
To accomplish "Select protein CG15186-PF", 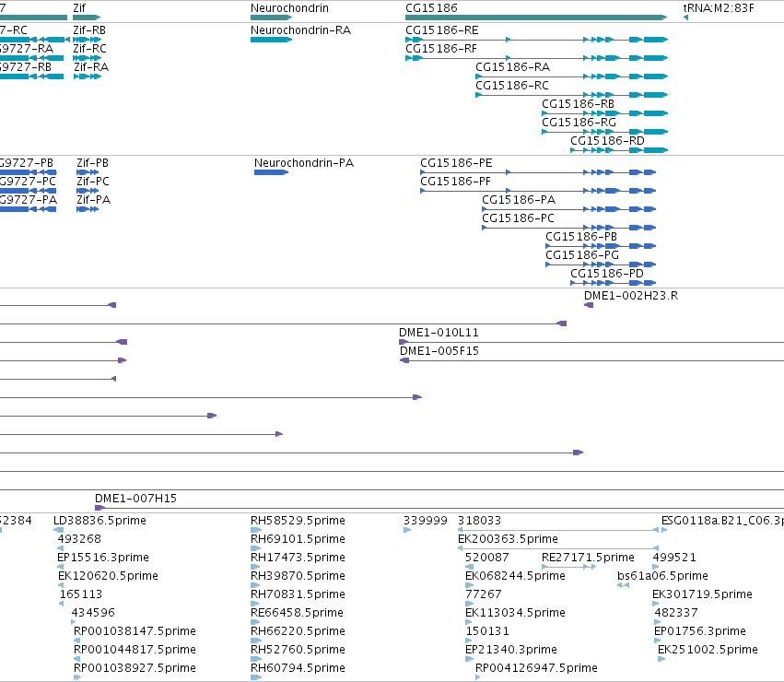I will [455, 182].
